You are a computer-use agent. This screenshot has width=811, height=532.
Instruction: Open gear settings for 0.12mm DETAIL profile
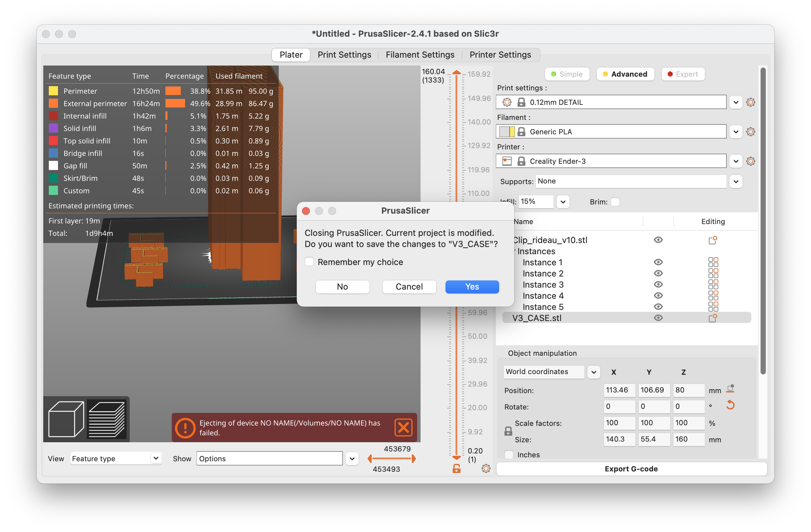751,102
